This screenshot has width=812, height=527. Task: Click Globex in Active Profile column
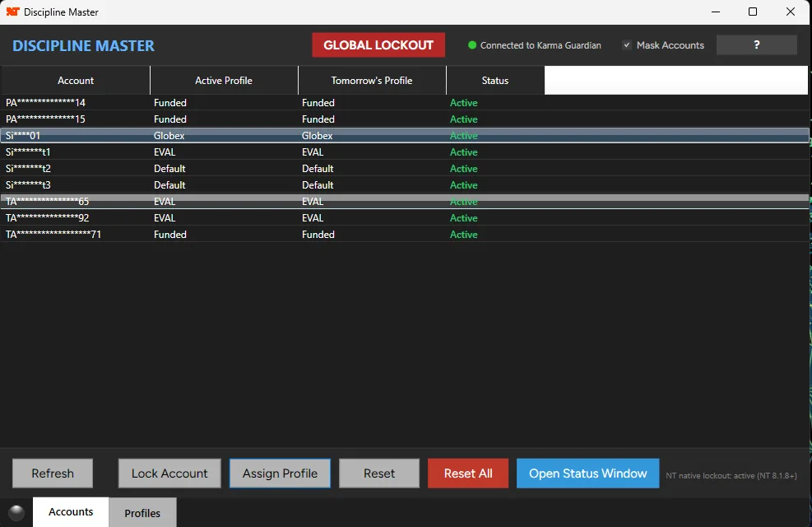click(169, 136)
